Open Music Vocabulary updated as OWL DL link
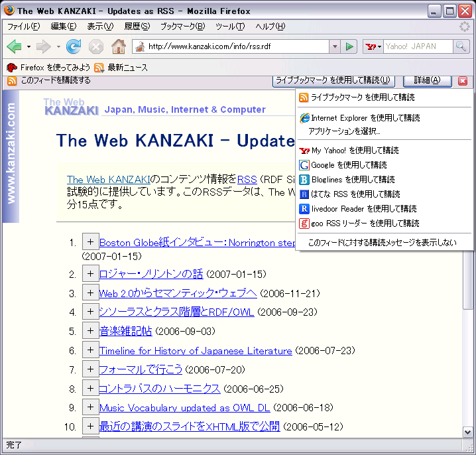 (184, 408)
